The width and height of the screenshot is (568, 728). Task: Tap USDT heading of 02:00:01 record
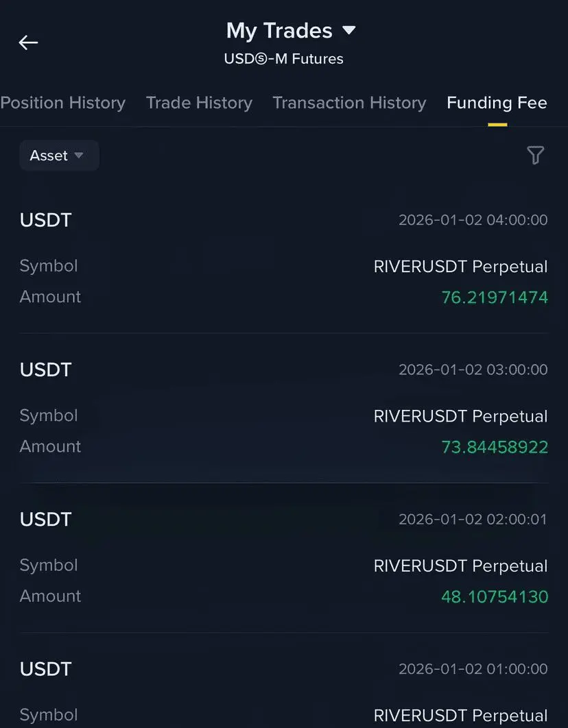coord(45,519)
